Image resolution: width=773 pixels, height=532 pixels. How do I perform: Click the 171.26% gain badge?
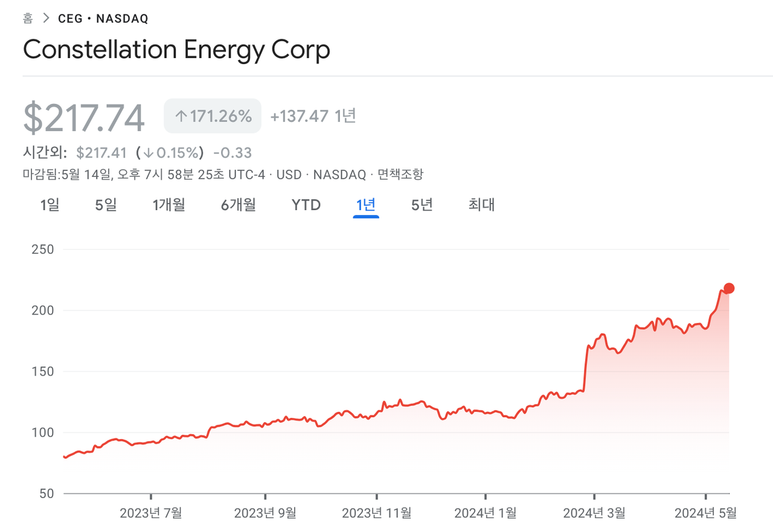coord(213,116)
